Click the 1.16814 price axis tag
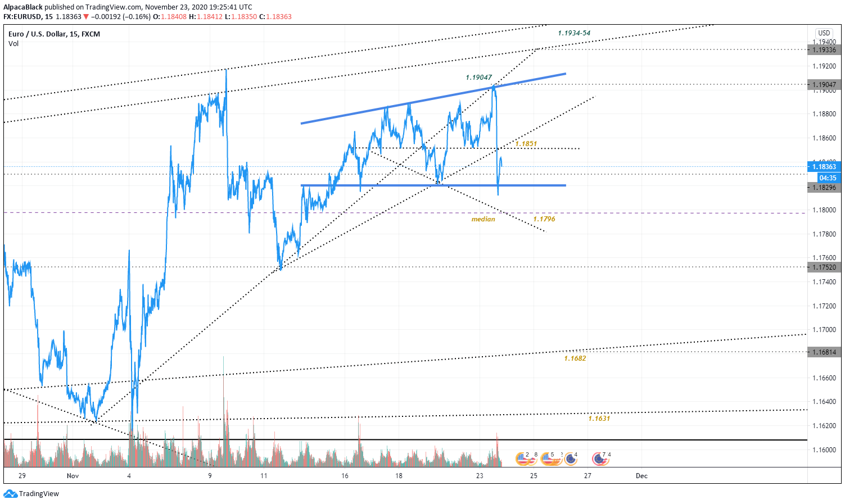Viewport: 845px width, 504px height. [824, 352]
